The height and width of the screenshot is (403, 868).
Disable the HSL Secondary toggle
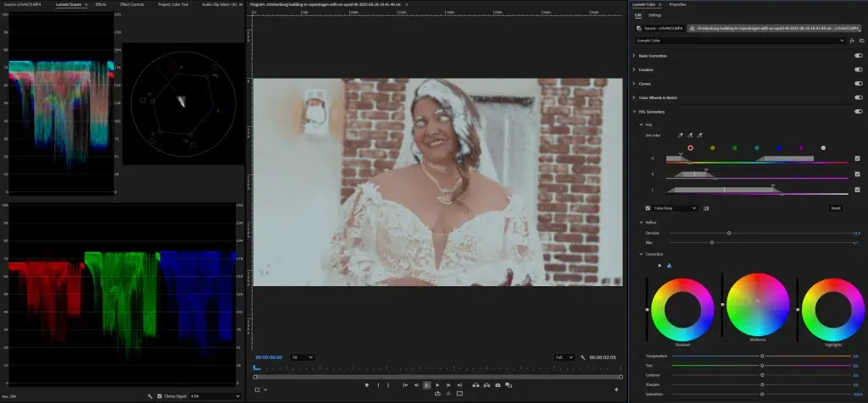[858, 111]
